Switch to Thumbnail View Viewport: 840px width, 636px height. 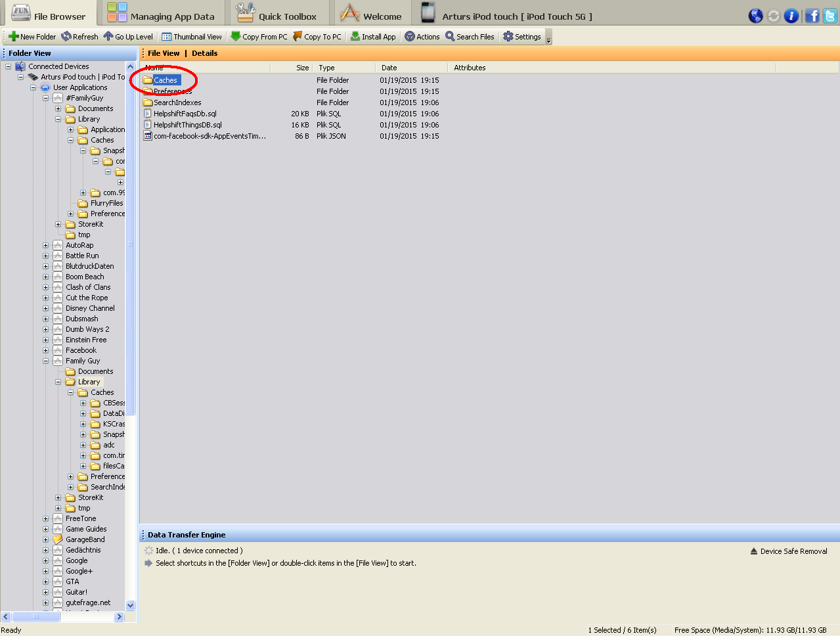192,37
